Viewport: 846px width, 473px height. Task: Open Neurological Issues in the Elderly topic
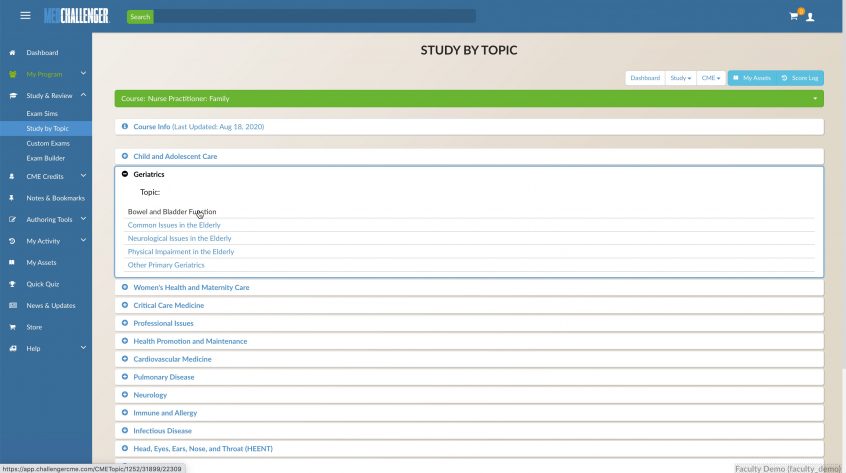point(179,238)
